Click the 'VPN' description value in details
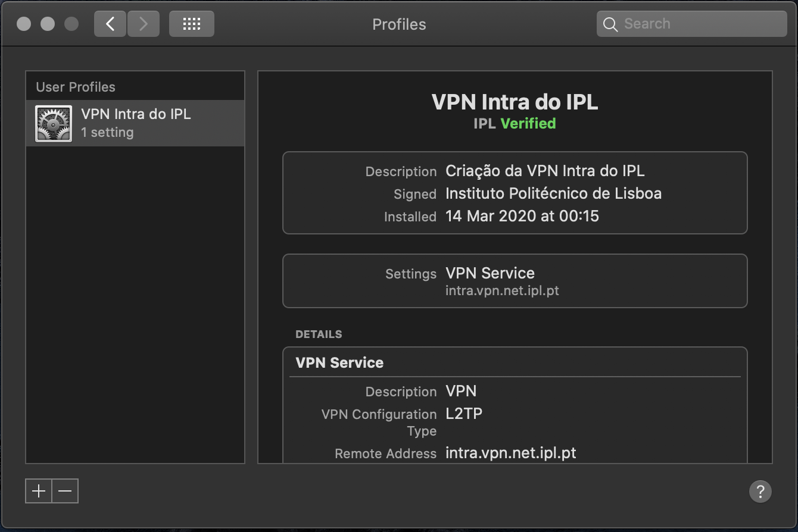The width and height of the screenshot is (798, 532). (461, 391)
